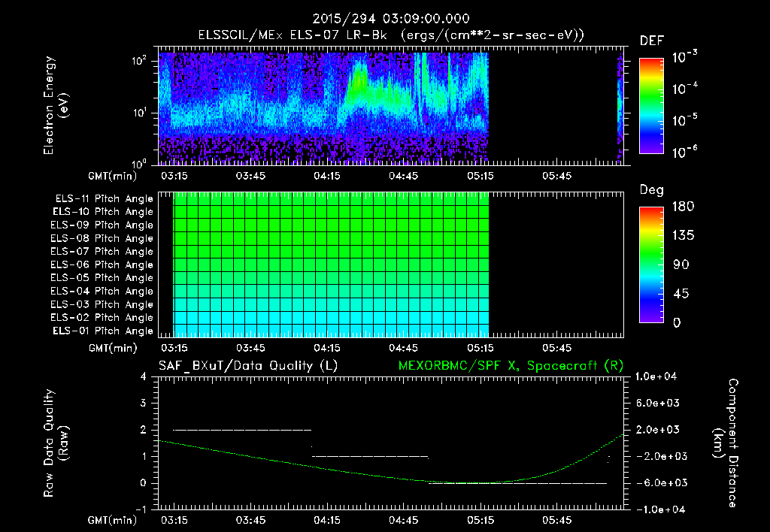This screenshot has width=770, height=532.
Task: Click the ELS-10 Pitch Angle row label
Action: 103,212
